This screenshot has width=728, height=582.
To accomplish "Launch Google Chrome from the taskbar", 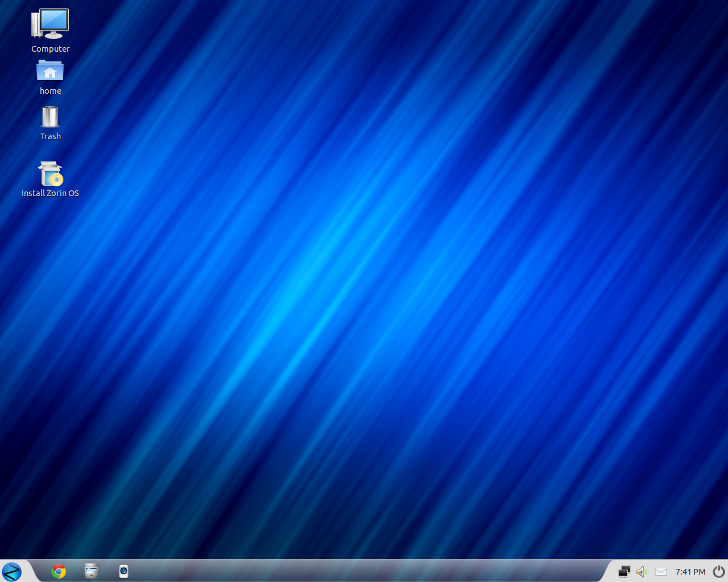I will 59,571.
